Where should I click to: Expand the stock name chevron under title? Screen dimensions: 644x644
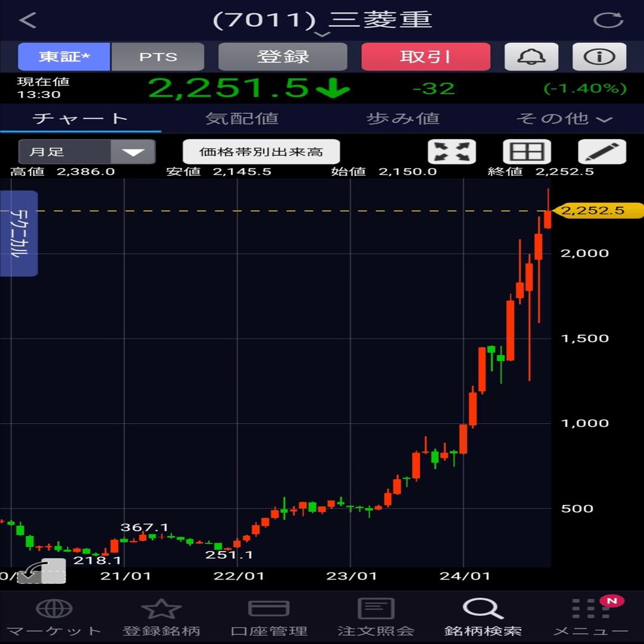pos(322,35)
